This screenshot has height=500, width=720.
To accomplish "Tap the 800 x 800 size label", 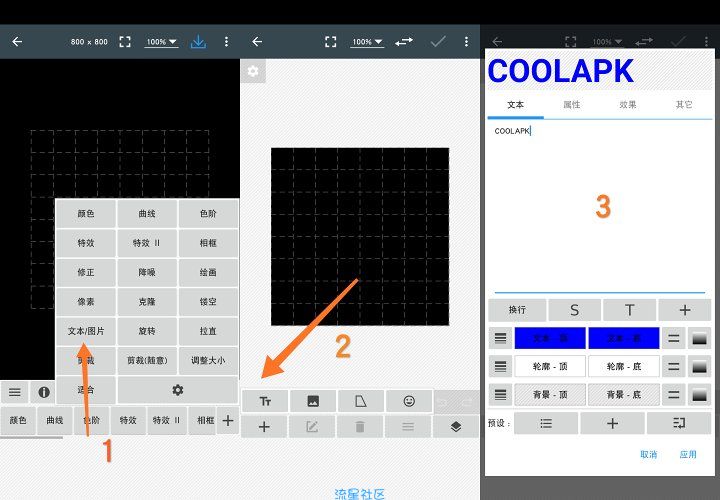I will (89, 42).
